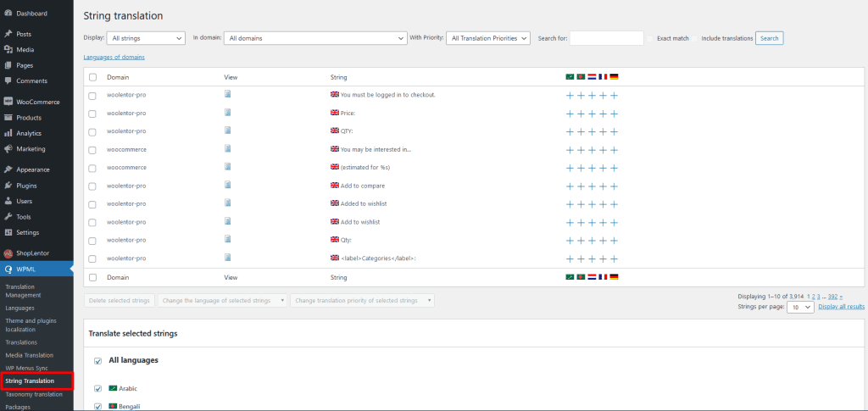868x411 pixels.
Task: Open the Media Translation submenu item
Action: coord(30,355)
